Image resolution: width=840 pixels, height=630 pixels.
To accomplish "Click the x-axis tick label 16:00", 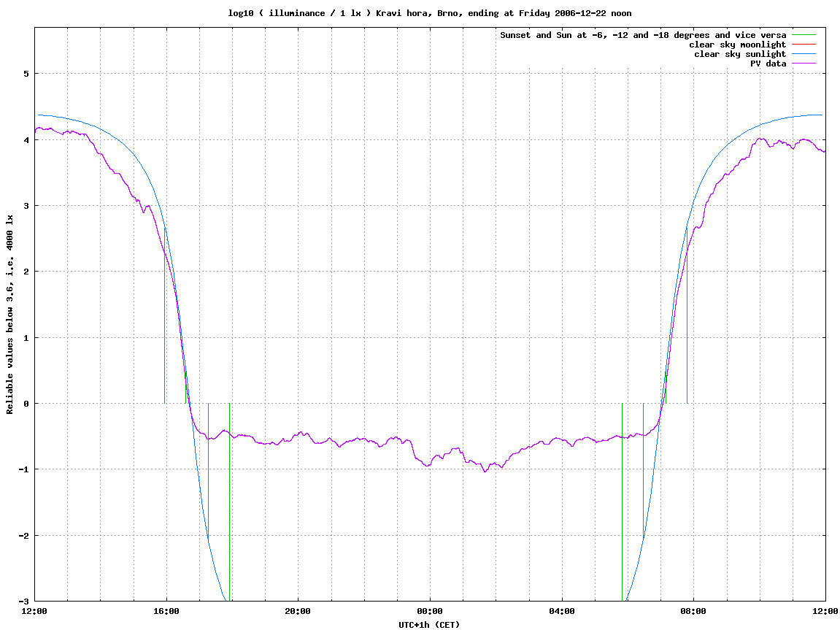I will [166, 611].
